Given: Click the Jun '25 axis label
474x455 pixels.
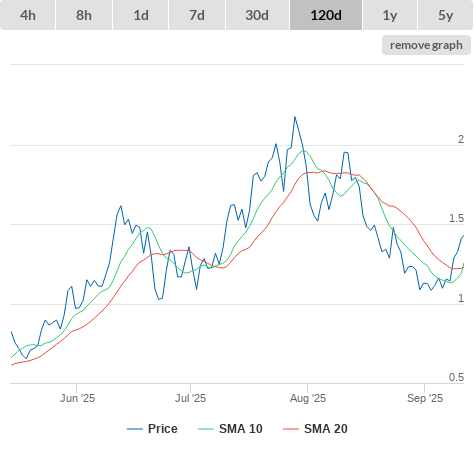Looking at the screenshot, I should point(77,398).
